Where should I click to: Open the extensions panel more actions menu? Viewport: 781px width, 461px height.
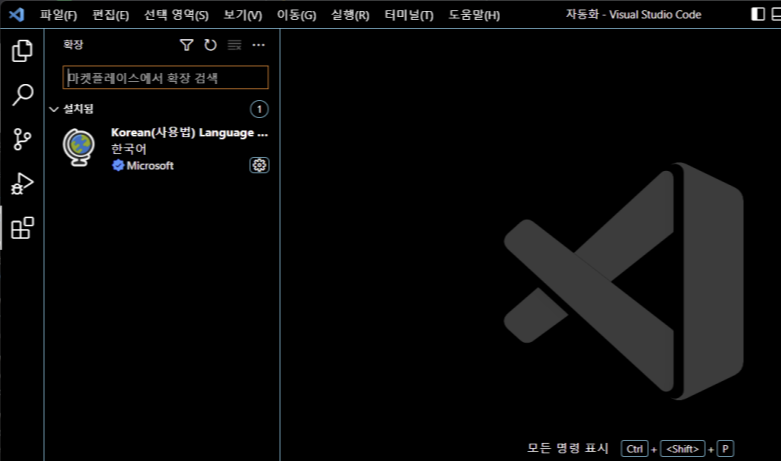259,45
